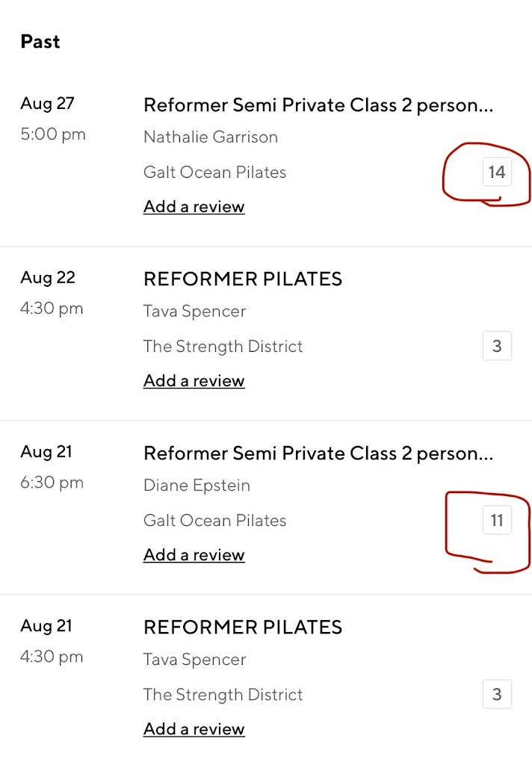Add a review for Diane Epstein's class

point(194,555)
